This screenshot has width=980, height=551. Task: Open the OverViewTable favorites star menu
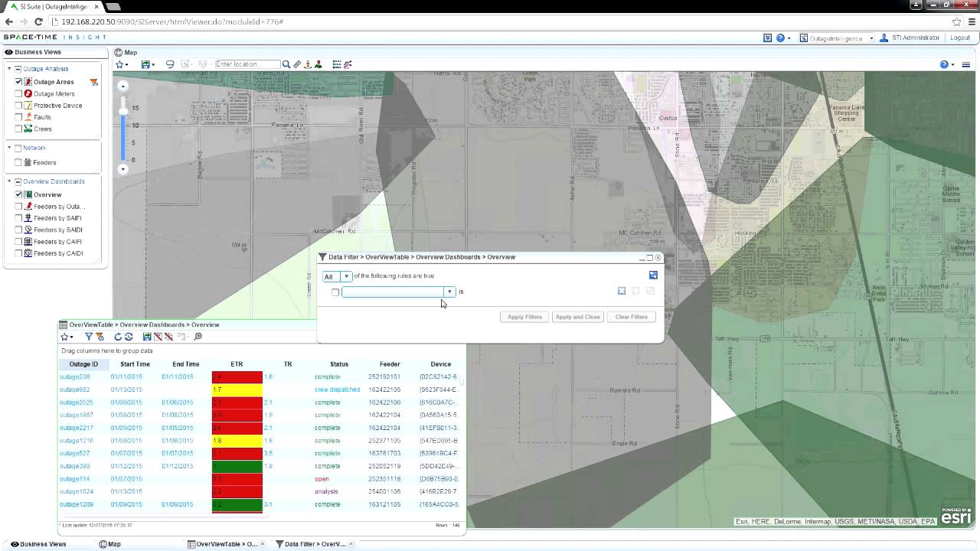coord(67,337)
